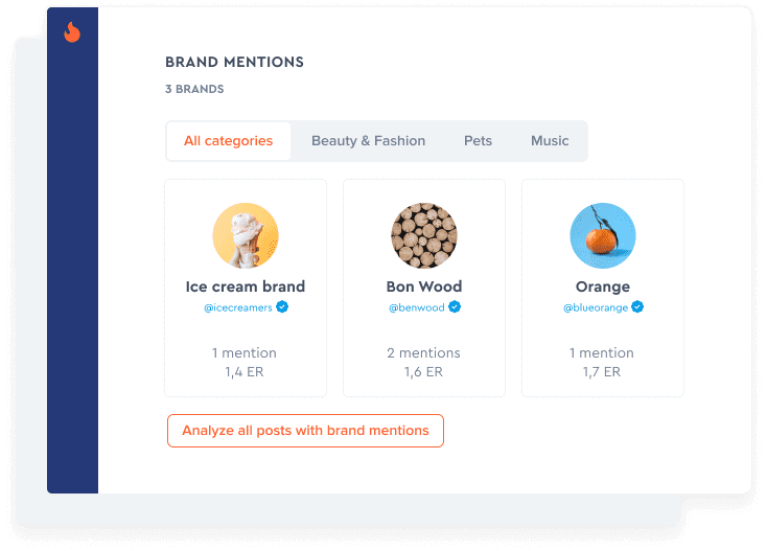Open the @blueorange profile link
767x551 pixels.
pyautogui.click(x=595, y=308)
